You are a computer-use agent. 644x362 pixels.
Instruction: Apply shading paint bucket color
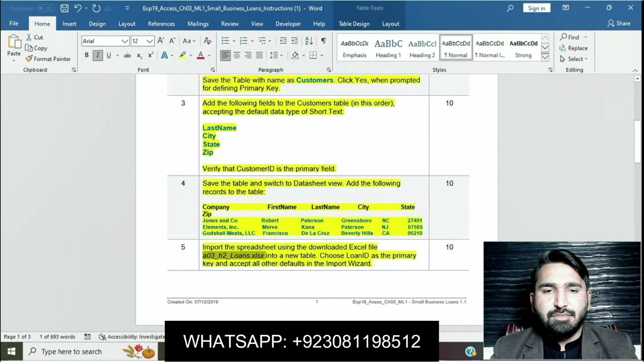coord(295,55)
